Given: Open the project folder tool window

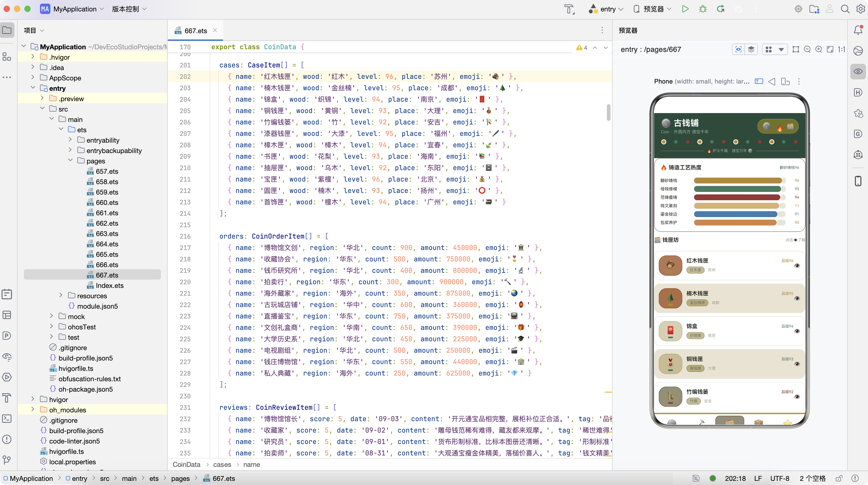Looking at the screenshot, I should point(7,30).
